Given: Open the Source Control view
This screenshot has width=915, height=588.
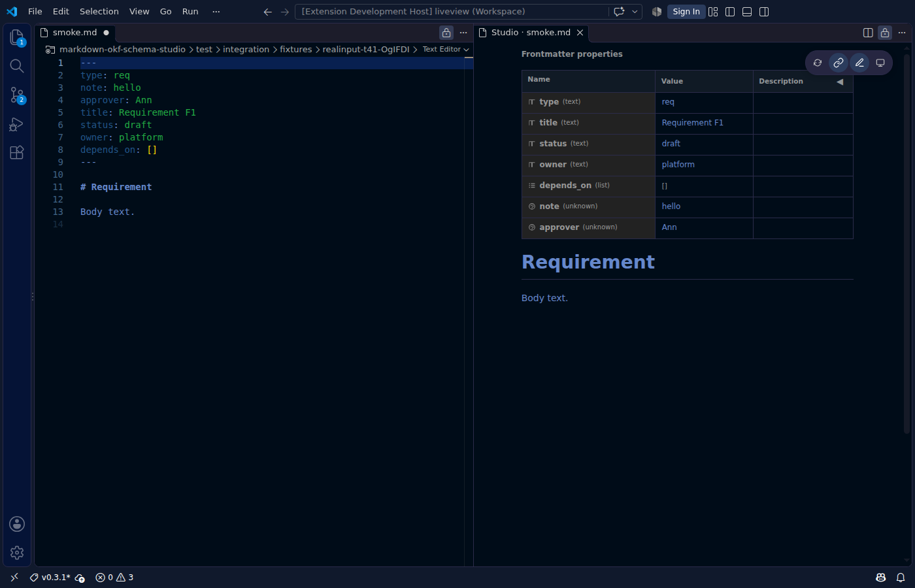Looking at the screenshot, I should click(17, 95).
